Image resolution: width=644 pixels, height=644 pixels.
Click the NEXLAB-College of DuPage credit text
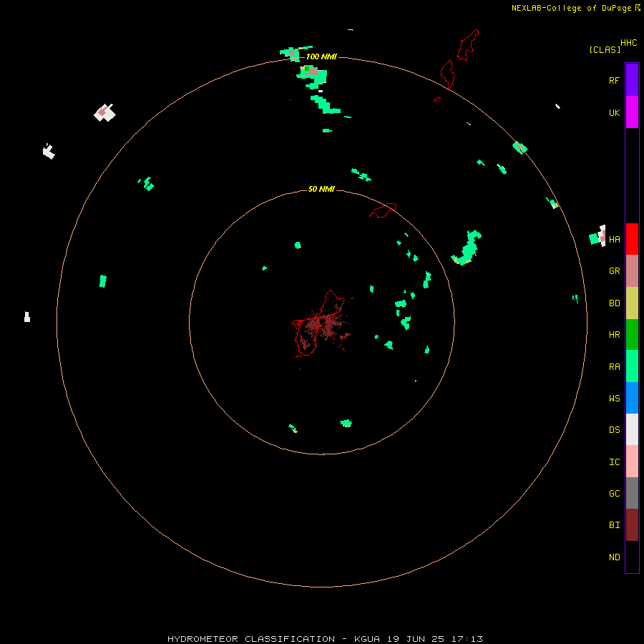[571, 8]
